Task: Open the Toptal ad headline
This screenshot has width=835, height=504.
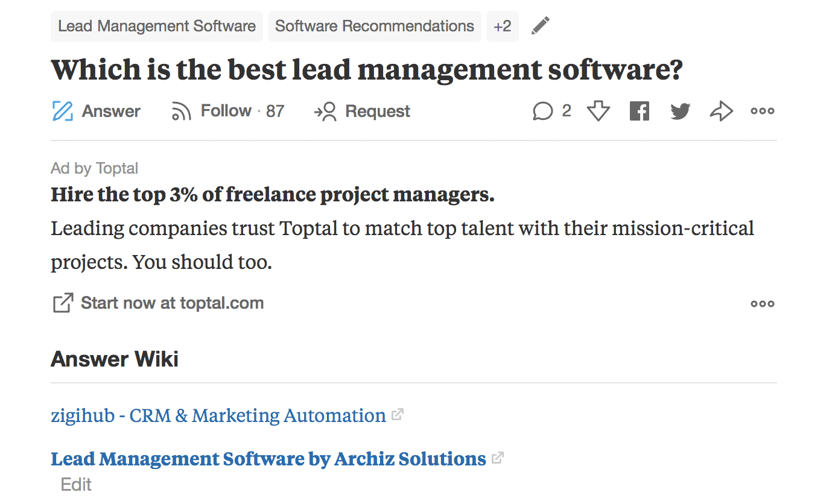Action: (273, 195)
